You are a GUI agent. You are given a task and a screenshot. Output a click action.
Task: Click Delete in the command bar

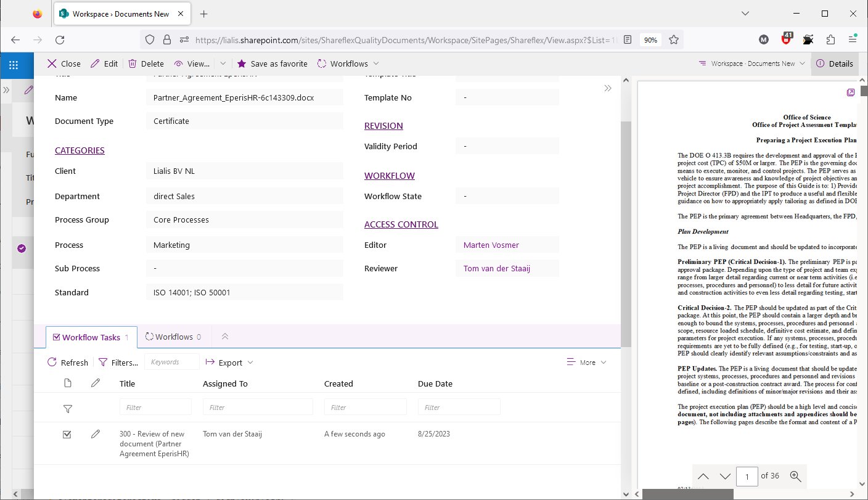point(146,64)
